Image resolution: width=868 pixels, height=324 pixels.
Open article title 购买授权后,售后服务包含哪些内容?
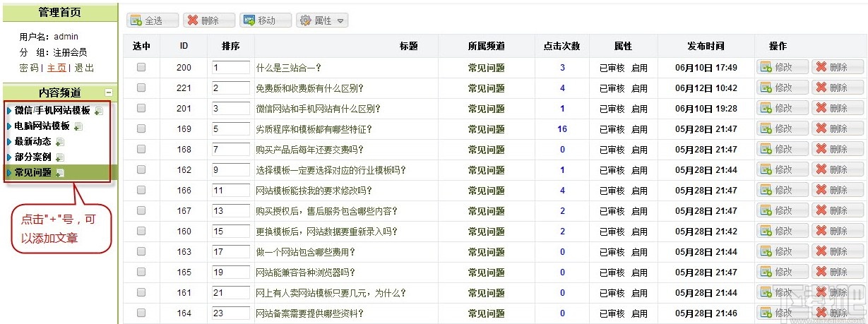click(326, 211)
